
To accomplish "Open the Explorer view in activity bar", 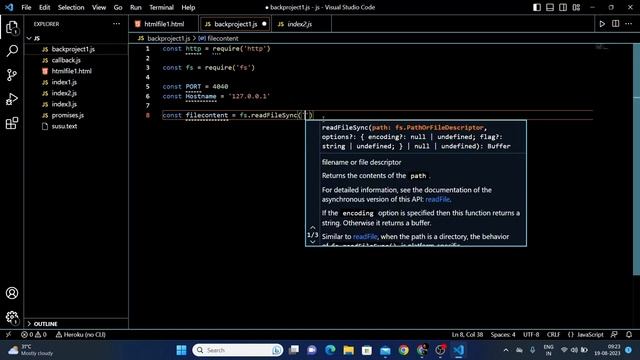I will pyautogui.click(x=12, y=28).
